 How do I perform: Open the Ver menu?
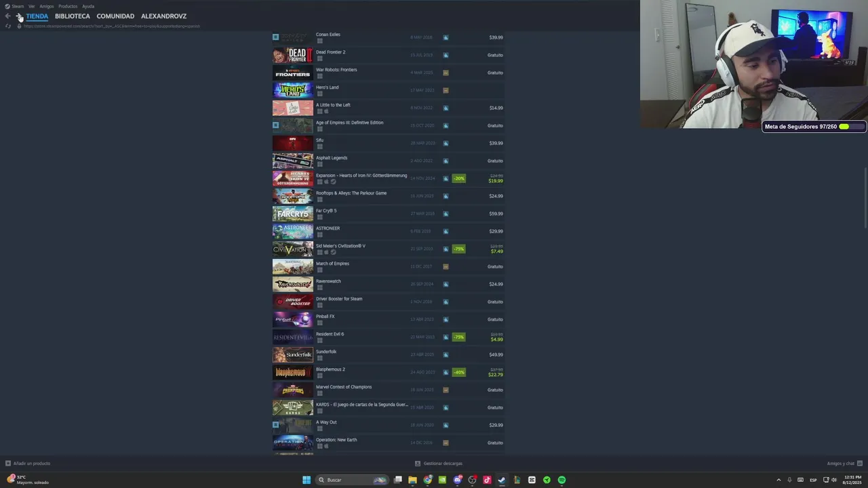[31, 6]
